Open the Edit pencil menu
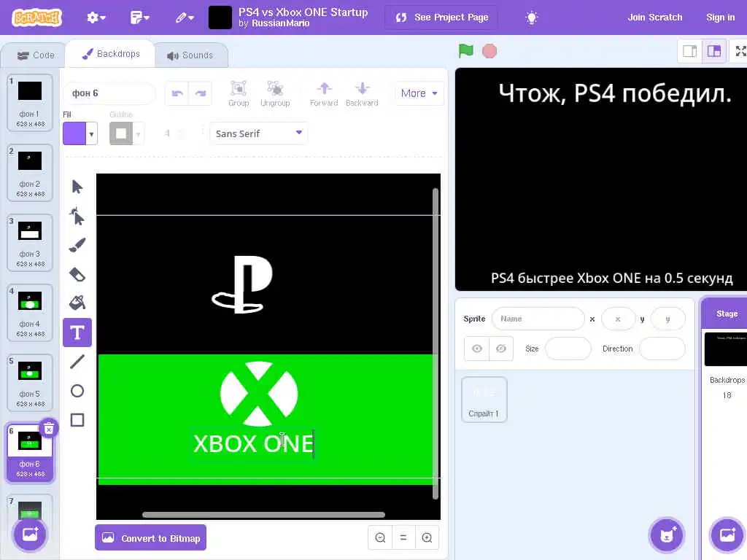Screen dimensions: 747x560 pyautogui.click(x=185, y=17)
